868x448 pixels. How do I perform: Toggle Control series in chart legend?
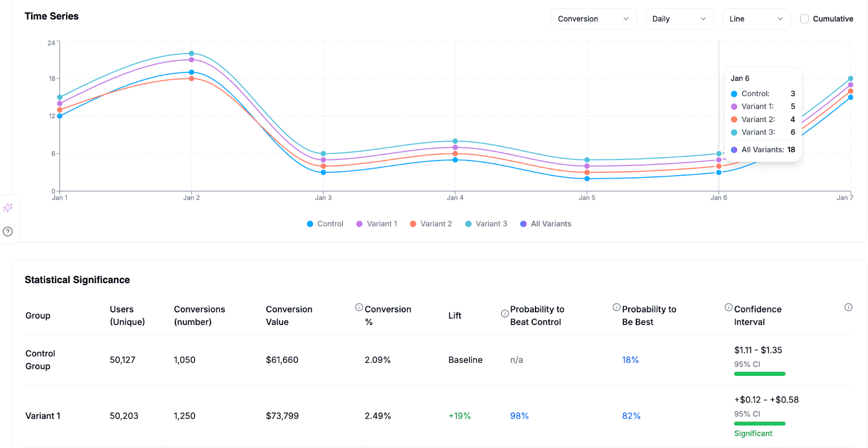click(x=325, y=224)
